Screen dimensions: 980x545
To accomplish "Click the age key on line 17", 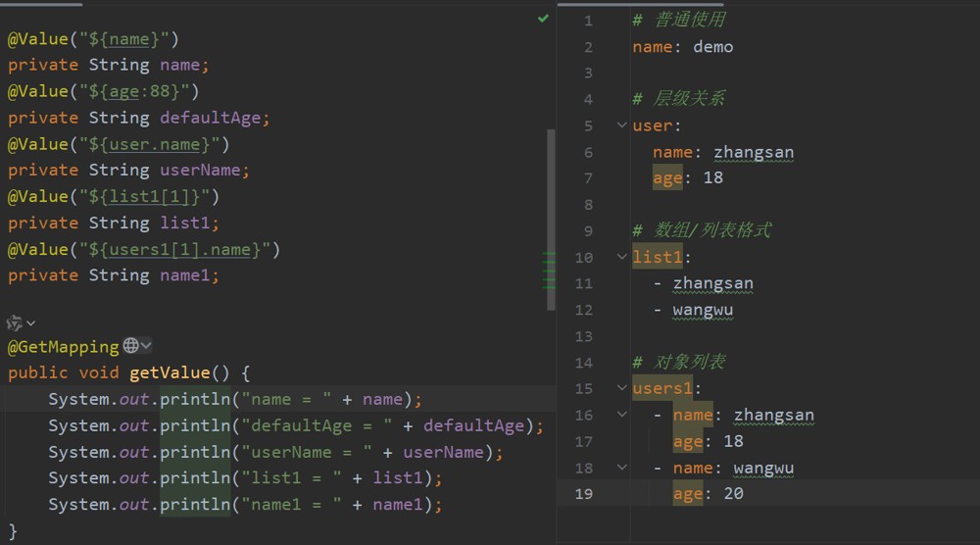I will [x=688, y=442].
